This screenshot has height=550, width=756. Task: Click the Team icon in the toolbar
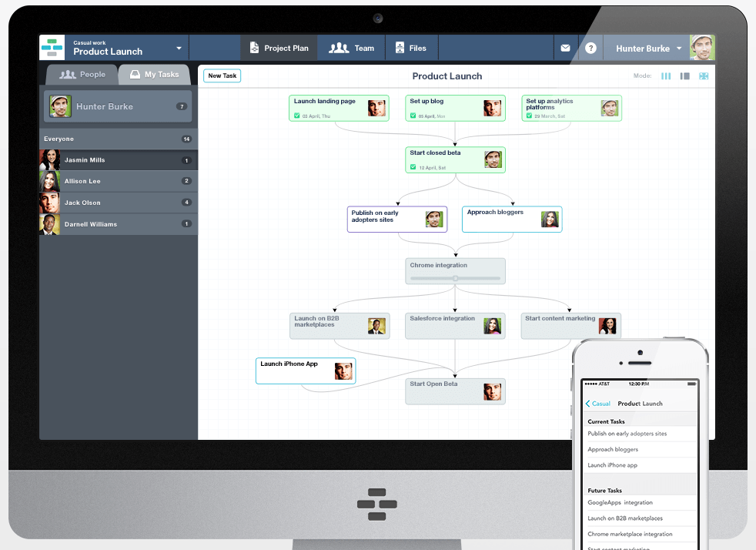(x=340, y=47)
